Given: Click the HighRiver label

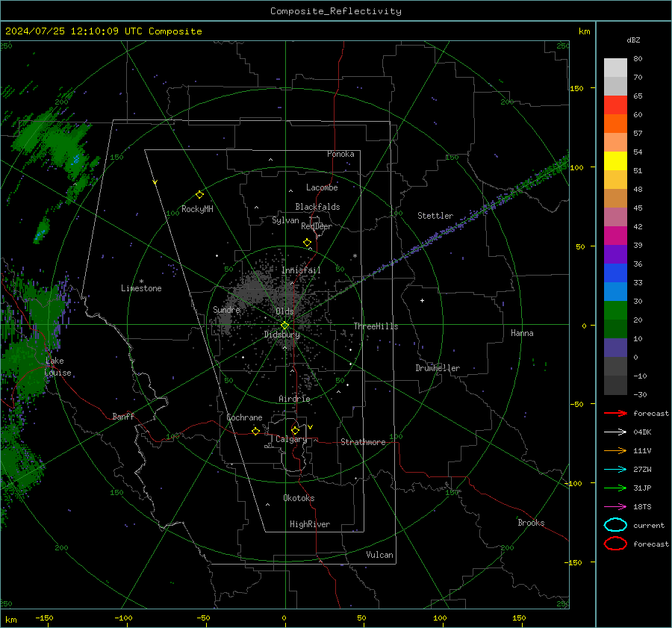Looking at the screenshot, I should pos(309,524).
